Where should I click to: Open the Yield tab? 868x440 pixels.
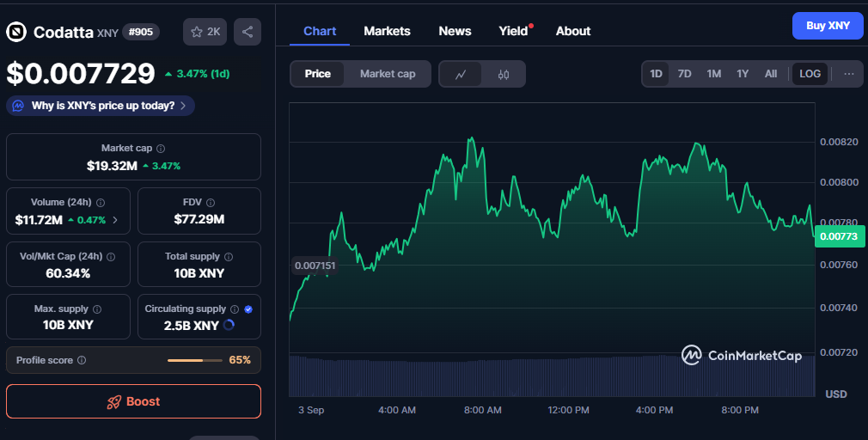pos(513,31)
